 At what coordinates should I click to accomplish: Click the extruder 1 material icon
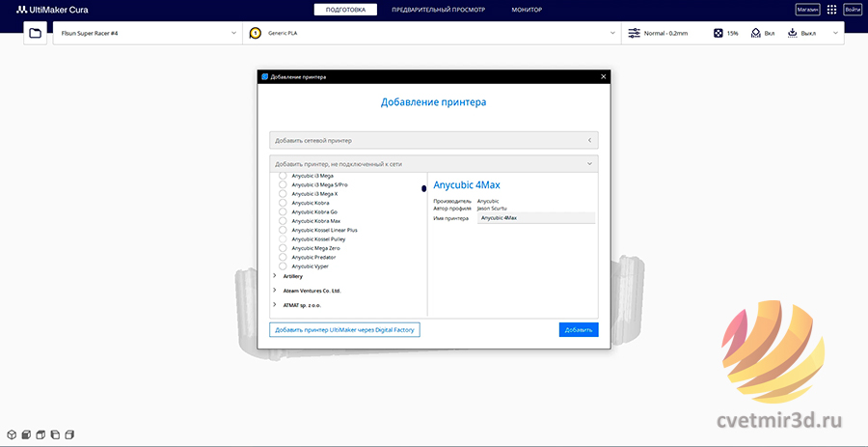tap(256, 33)
